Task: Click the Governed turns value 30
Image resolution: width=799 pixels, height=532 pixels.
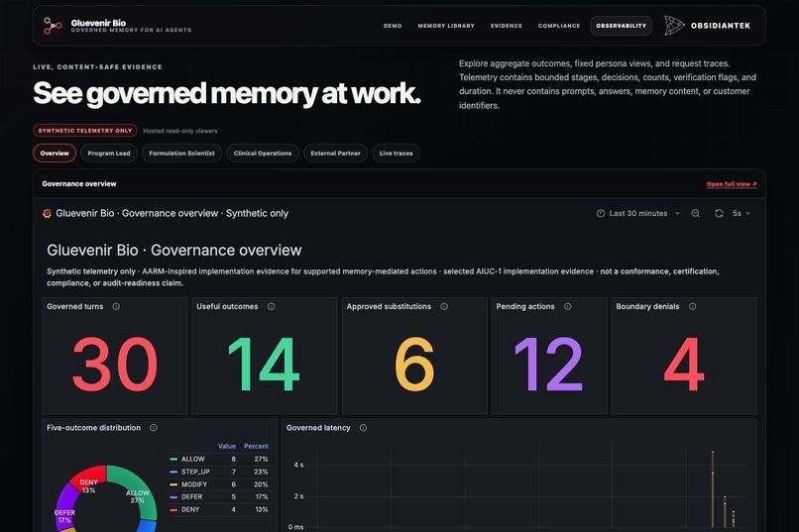Action: click(115, 364)
